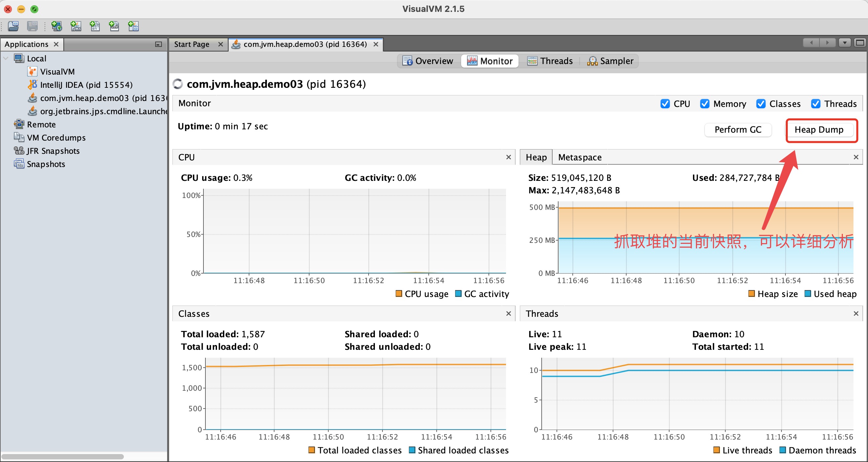This screenshot has width=868, height=462.
Task: Select the VisualVM application icon in tree
Action: (x=32, y=71)
